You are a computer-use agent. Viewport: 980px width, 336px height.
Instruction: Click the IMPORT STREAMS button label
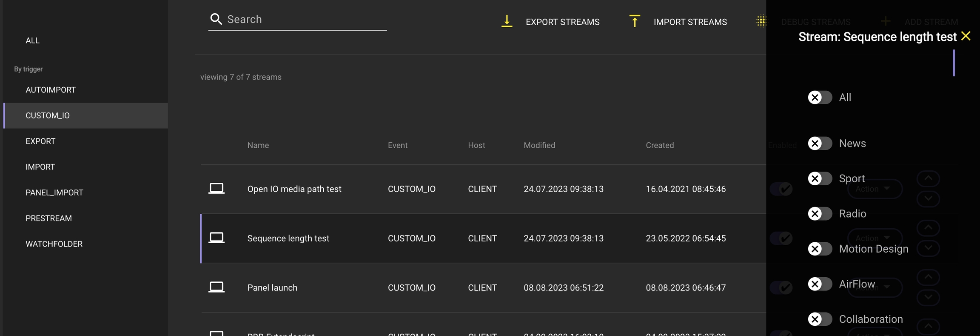[690, 22]
